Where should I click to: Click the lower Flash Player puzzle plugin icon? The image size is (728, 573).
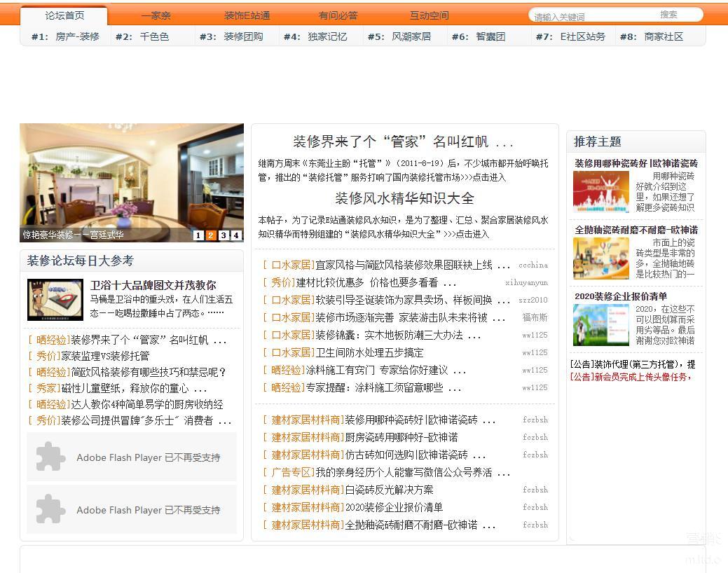coord(50,510)
